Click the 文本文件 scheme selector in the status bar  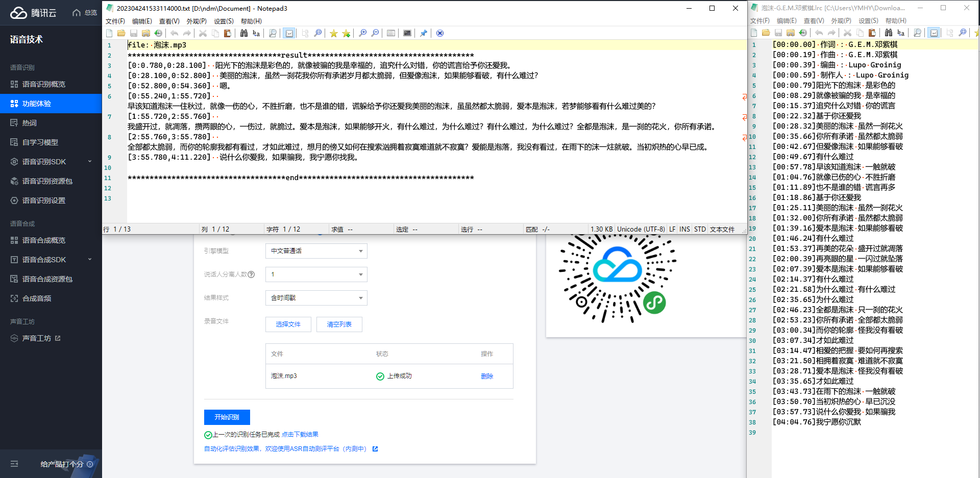point(722,229)
